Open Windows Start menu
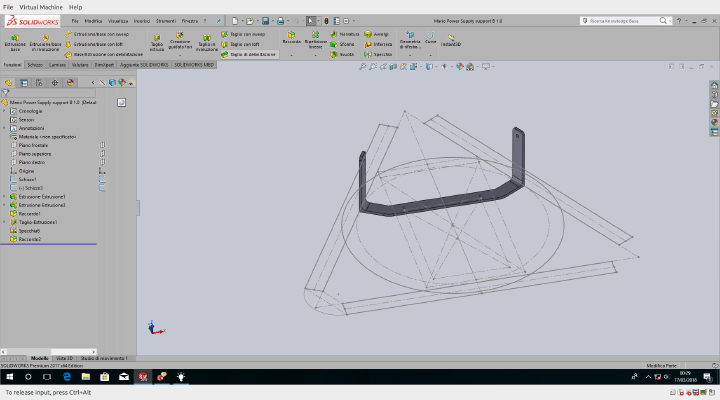 (9, 377)
